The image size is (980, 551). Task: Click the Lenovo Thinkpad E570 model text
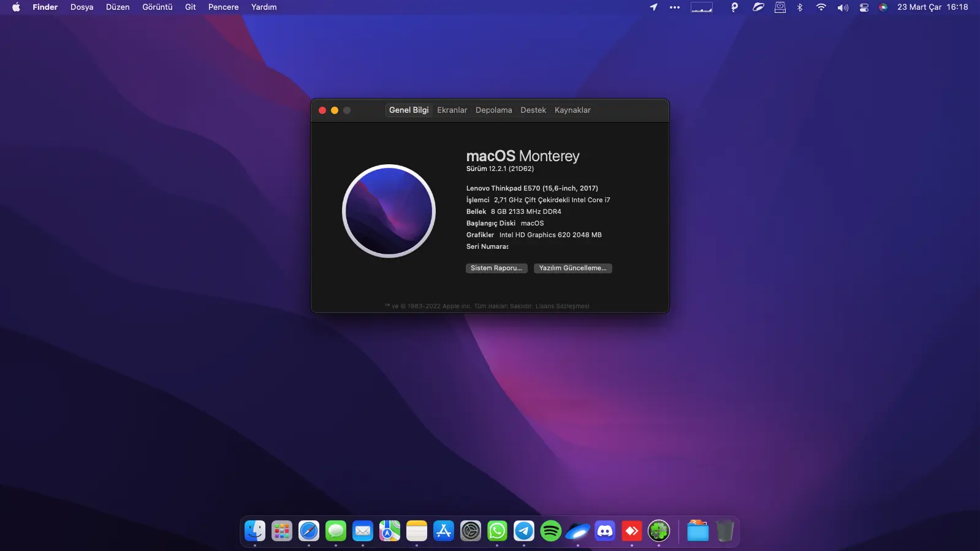click(x=532, y=189)
